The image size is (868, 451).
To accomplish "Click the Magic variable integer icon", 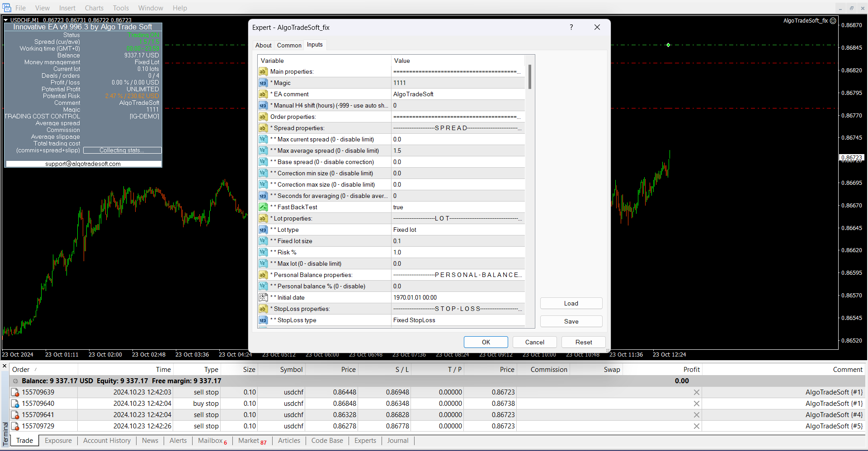I will pyautogui.click(x=263, y=83).
